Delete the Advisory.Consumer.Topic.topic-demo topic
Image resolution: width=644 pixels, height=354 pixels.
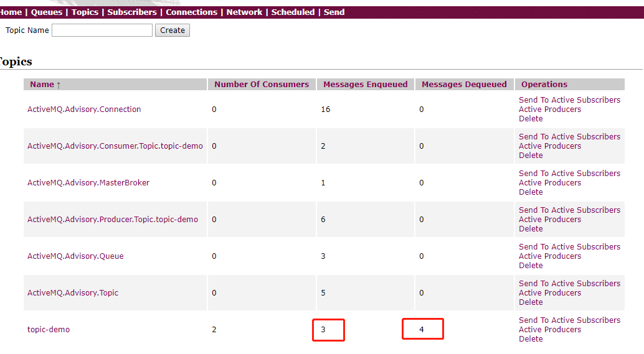pos(531,156)
